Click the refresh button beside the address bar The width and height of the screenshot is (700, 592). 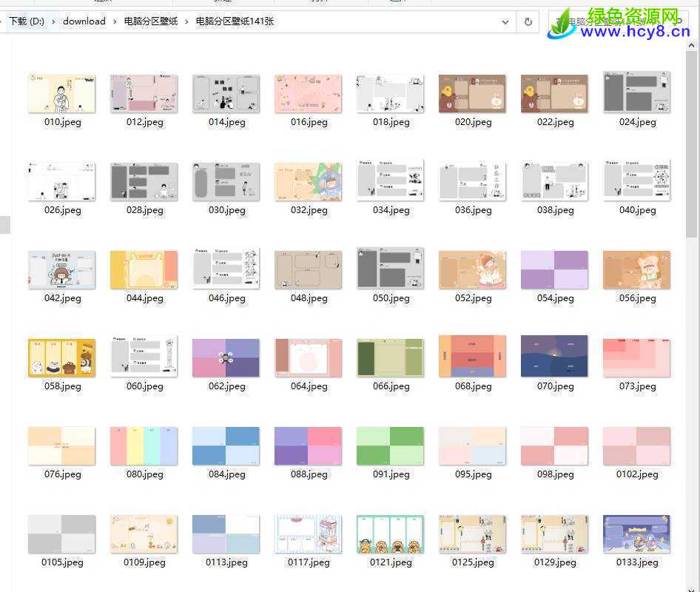pyautogui.click(x=528, y=21)
